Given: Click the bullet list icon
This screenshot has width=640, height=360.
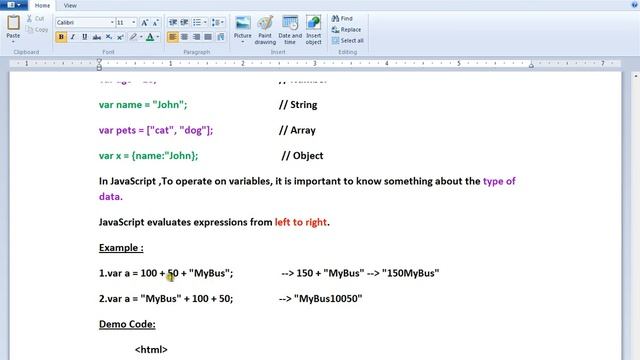Looking at the screenshot, I should tap(197, 22).
